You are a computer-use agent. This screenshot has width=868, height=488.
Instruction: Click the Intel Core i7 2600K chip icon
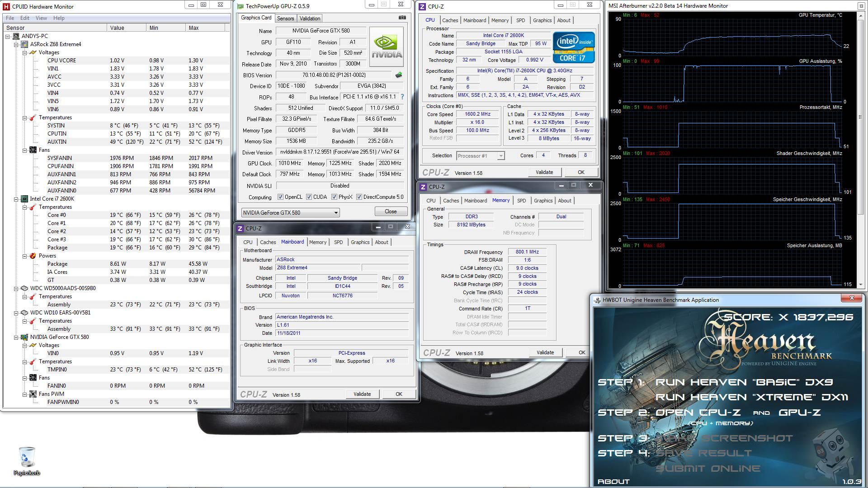[25, 199]
